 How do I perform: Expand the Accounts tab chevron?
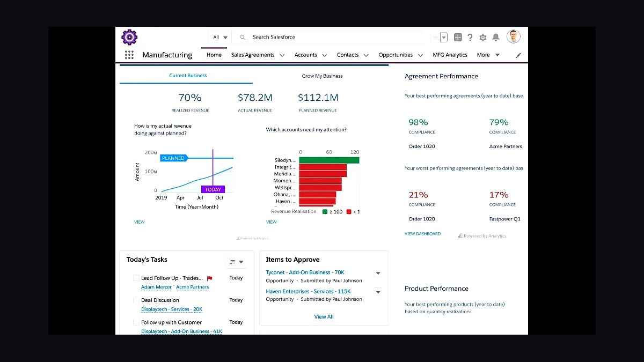coord(325,55)
